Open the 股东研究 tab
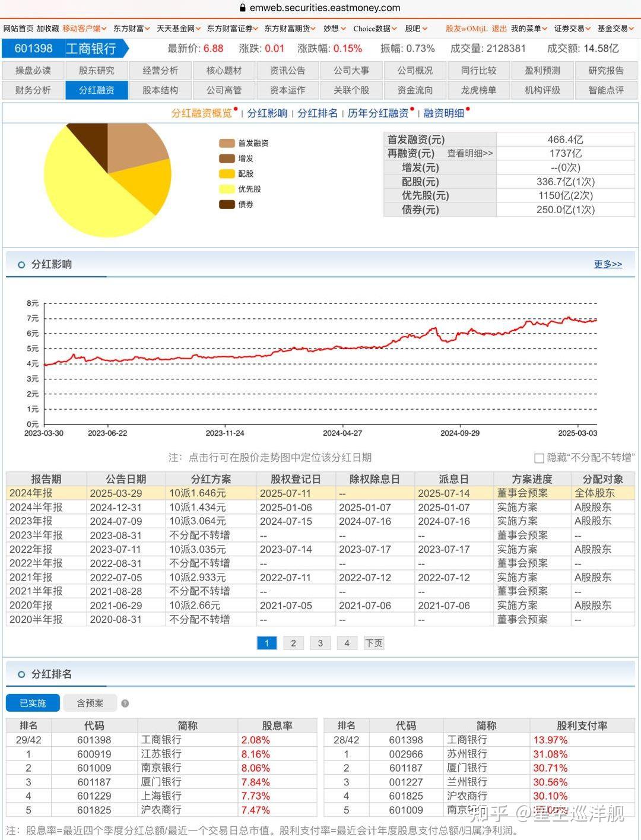The width and height of the screenshot is (641, 840). [97, 71]
